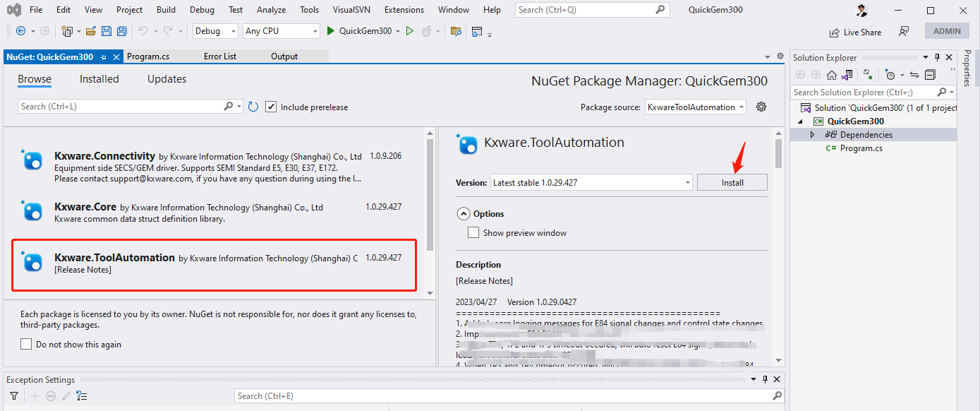The image size is (980, 411).
Task: Expand the Dependencies tree node arrow
Action: click(x=812, y=135)
